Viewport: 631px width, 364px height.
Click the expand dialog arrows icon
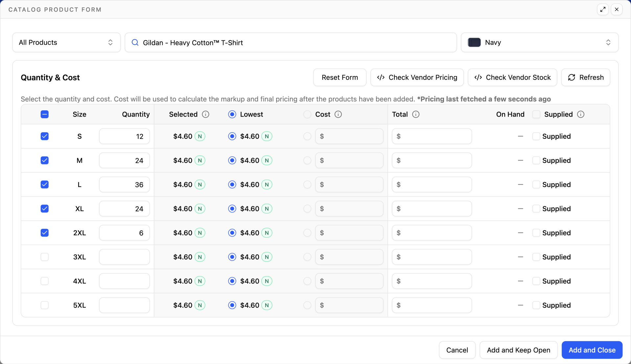coord(603,10)
